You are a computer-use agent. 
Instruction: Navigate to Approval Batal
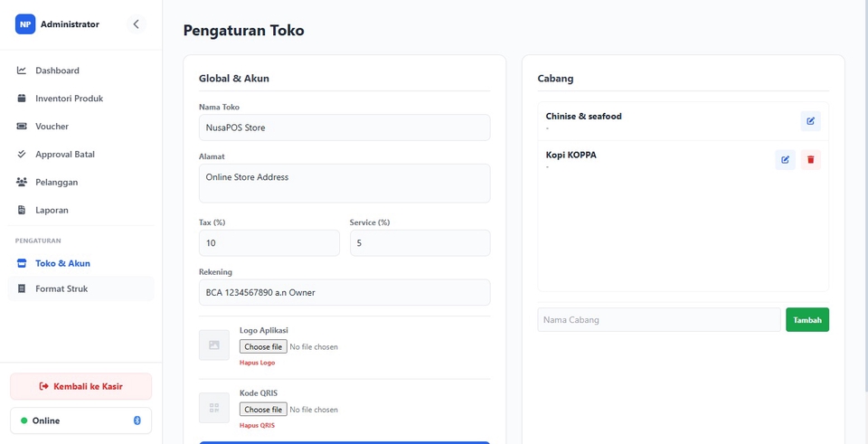tap(64, 155)
